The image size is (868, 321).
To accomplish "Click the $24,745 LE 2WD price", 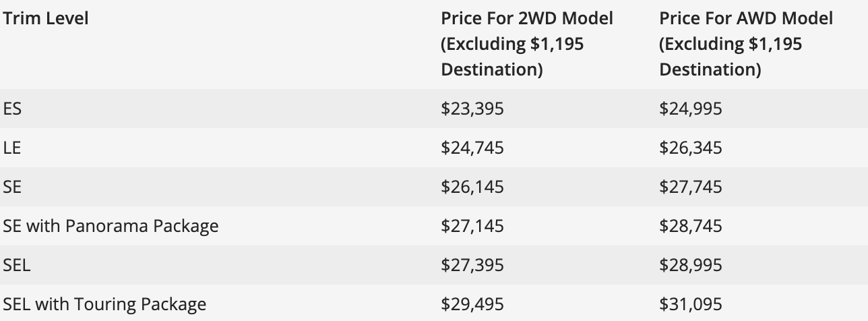I will click(472, 148).
